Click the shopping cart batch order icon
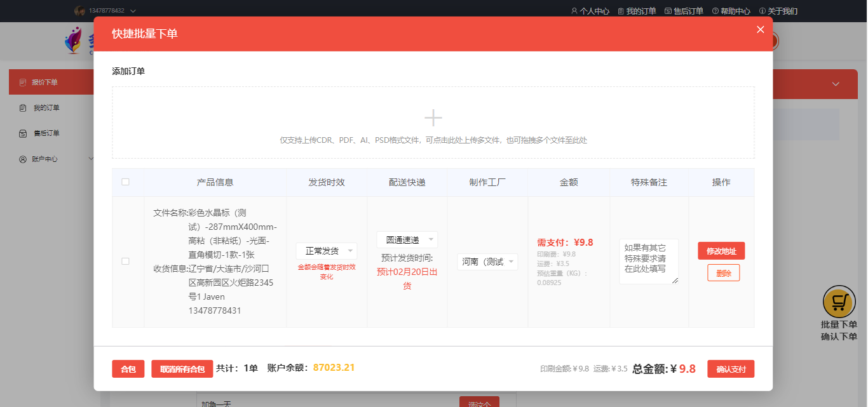 [839, 302]
